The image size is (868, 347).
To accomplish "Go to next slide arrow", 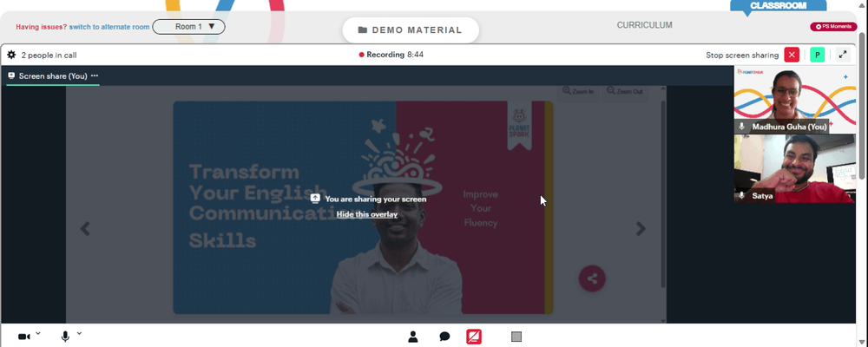I will [641, 228].
